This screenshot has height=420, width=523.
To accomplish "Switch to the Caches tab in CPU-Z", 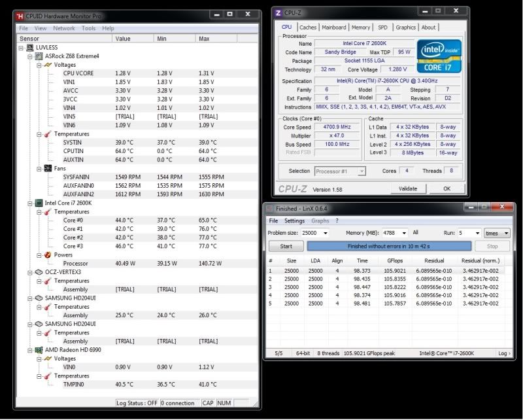I will point(307,27).
